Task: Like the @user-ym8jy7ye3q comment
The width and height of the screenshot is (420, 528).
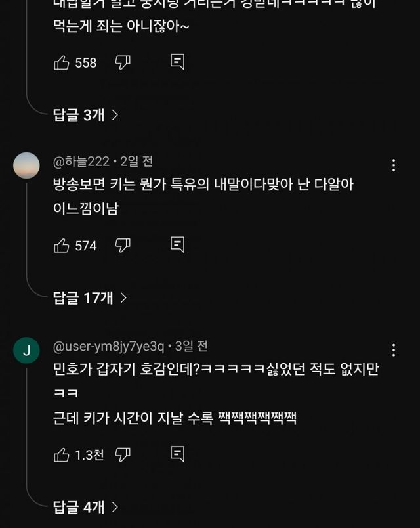Action: point(62,454)
